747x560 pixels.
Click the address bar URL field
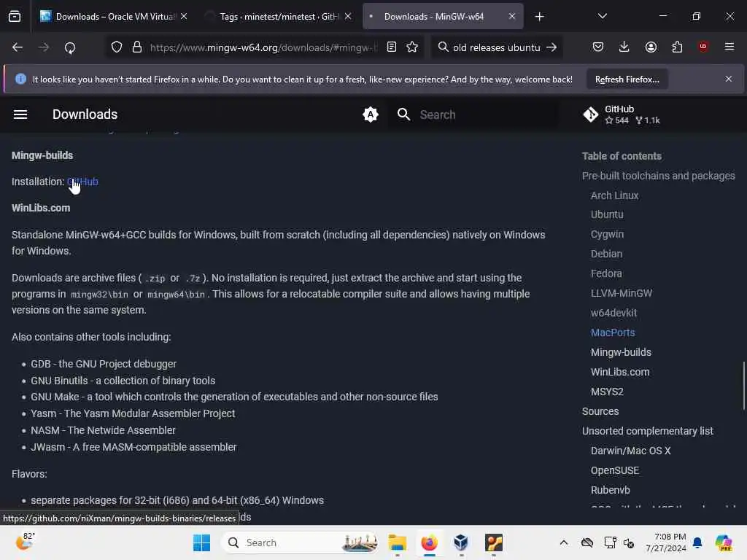click(263, 47)
